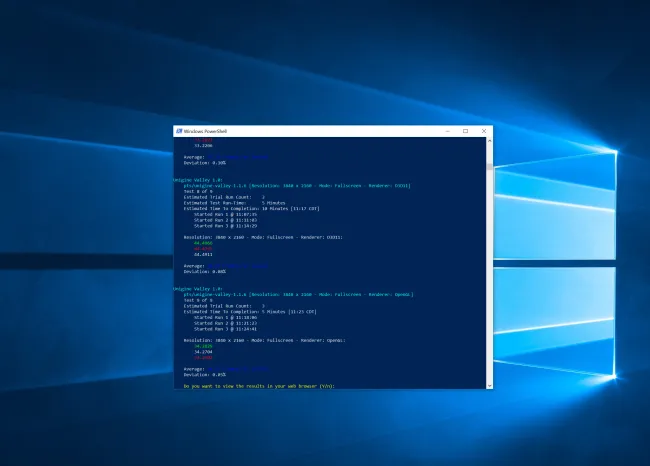The width and height of the screenshot is (650, 466).
Task: Click the PowerShell icon in the title bar
Action: tap(177, 131)
